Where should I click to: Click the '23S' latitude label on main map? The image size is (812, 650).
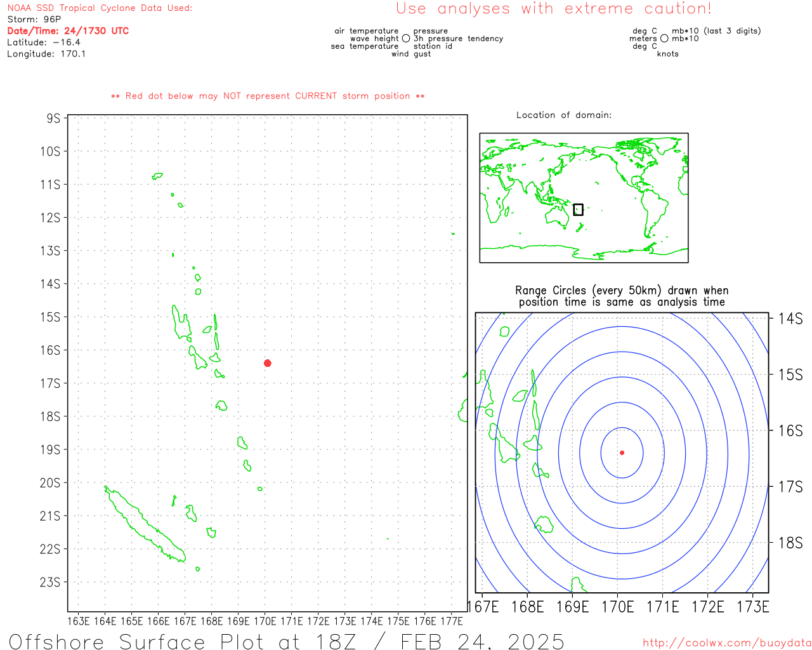50,582
